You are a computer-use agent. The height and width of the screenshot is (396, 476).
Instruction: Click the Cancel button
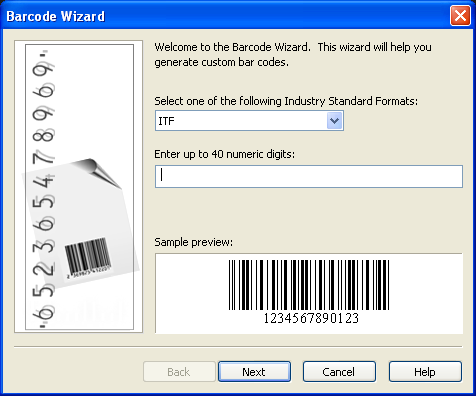pyautogui.click(x=339, y=371)
